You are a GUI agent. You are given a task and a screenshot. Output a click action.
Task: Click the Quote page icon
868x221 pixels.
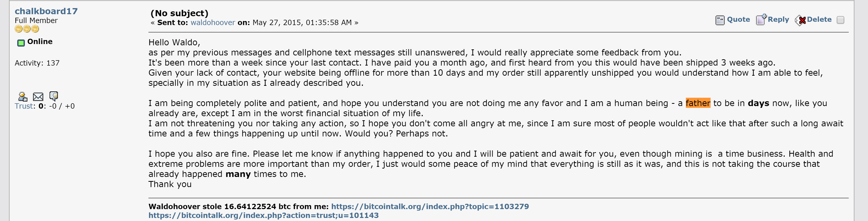720,20
